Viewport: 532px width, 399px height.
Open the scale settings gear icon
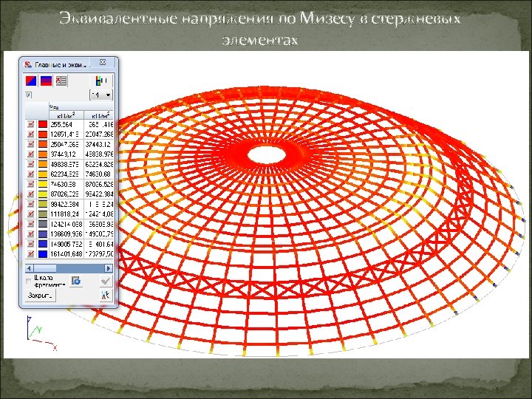tap(76, 281)
